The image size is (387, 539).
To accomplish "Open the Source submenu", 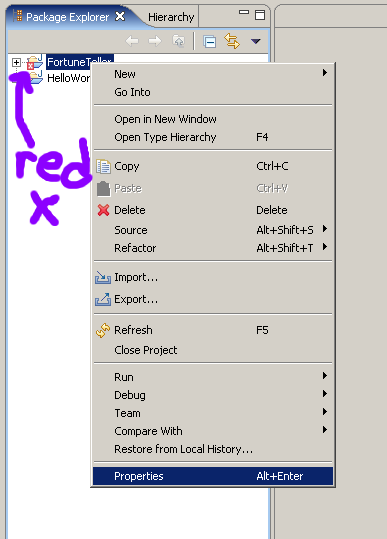I will coord(213,230).
